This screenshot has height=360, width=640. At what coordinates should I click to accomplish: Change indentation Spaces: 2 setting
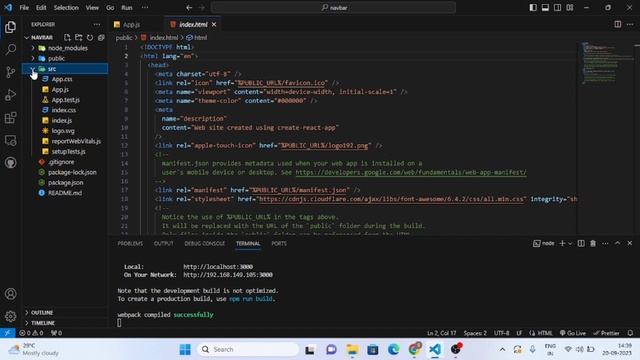click(475, 333)
